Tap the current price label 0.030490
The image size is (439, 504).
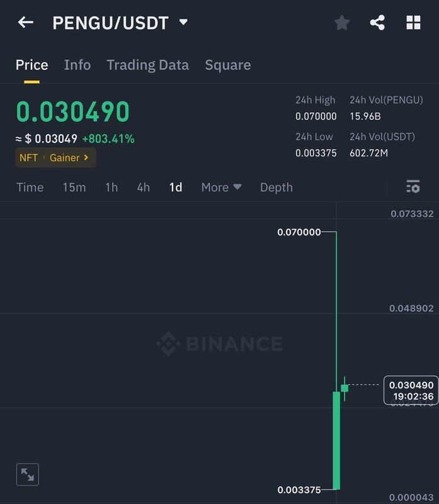(411, 390)
